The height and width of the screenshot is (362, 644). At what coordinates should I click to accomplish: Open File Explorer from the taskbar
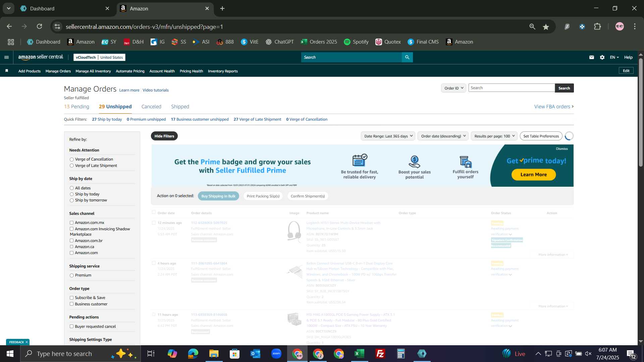[214, 354]
